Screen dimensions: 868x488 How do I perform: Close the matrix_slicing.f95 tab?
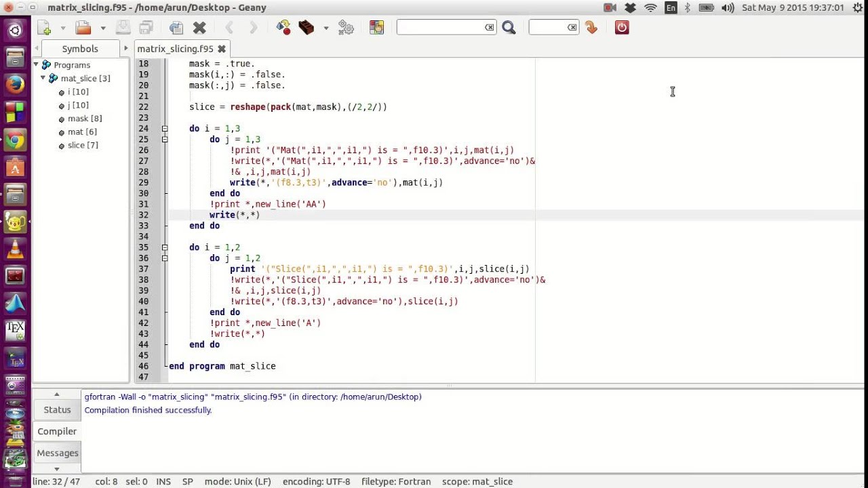pos(222,49)
